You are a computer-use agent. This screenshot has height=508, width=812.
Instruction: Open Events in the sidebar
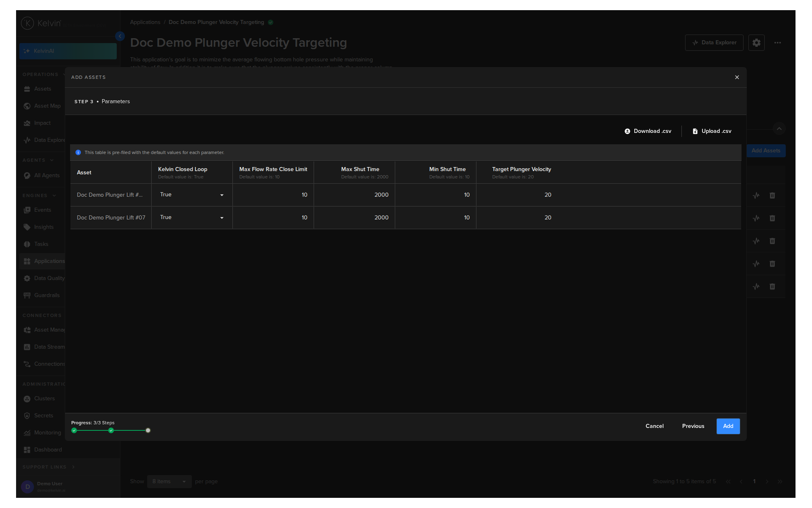coord(42,210)
